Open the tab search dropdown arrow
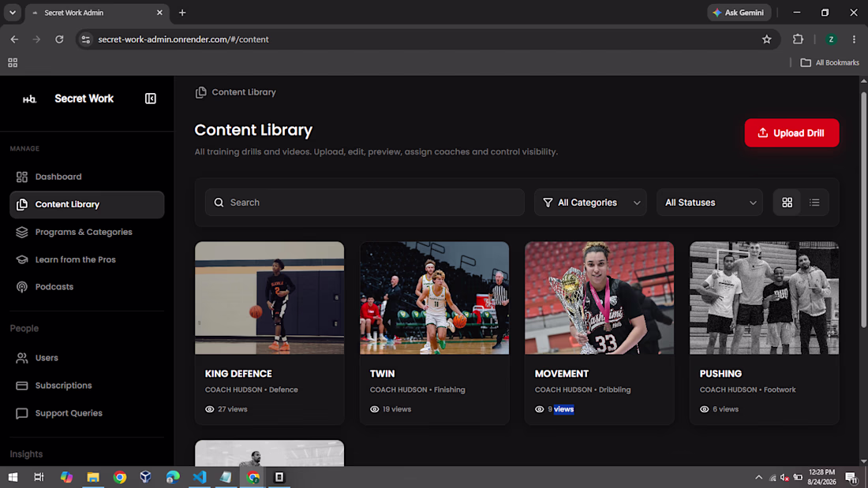Screen dimensions: 868x488 click(12, 13)
